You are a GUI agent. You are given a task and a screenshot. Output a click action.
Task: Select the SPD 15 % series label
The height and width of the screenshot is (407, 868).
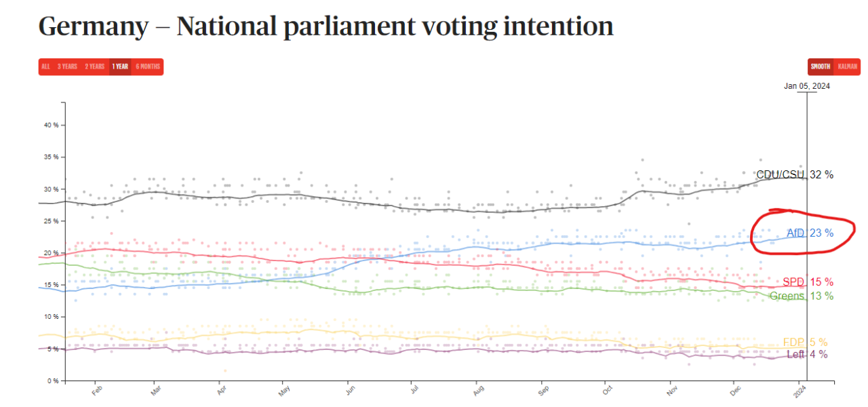[808, 282]
